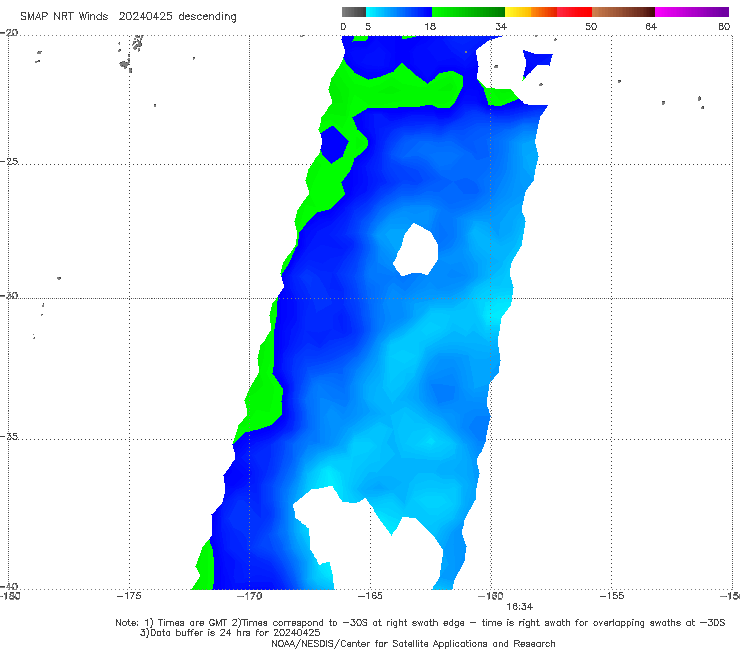Click the cyan-to-blue 5-18 color bar segment
This screenshot has height=650, width=740.
pos(399,12)
